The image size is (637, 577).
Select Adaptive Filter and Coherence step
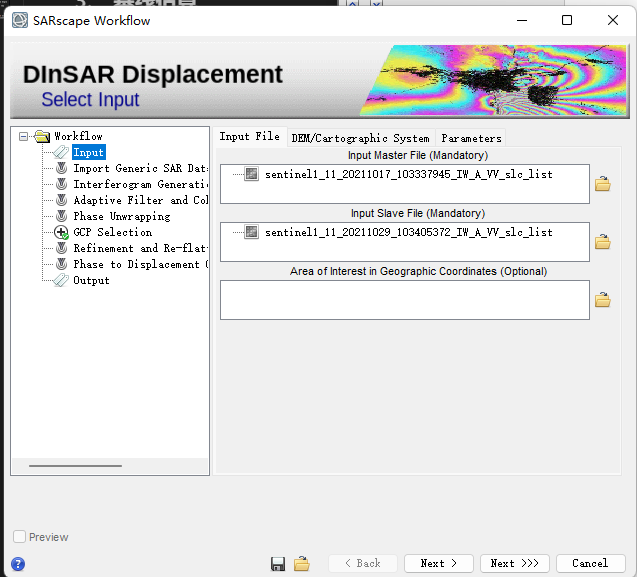pyautogui.click(x=140, y=200)
